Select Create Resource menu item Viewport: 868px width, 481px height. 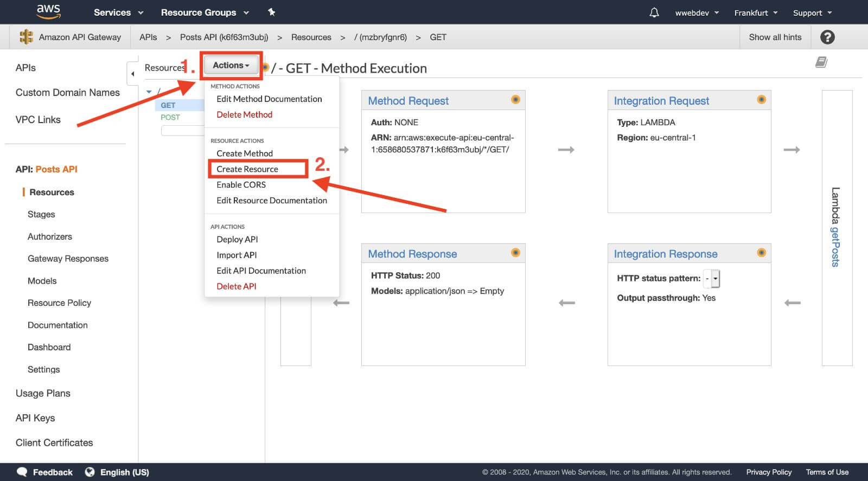pyautogui.click(x=247, y=169)
